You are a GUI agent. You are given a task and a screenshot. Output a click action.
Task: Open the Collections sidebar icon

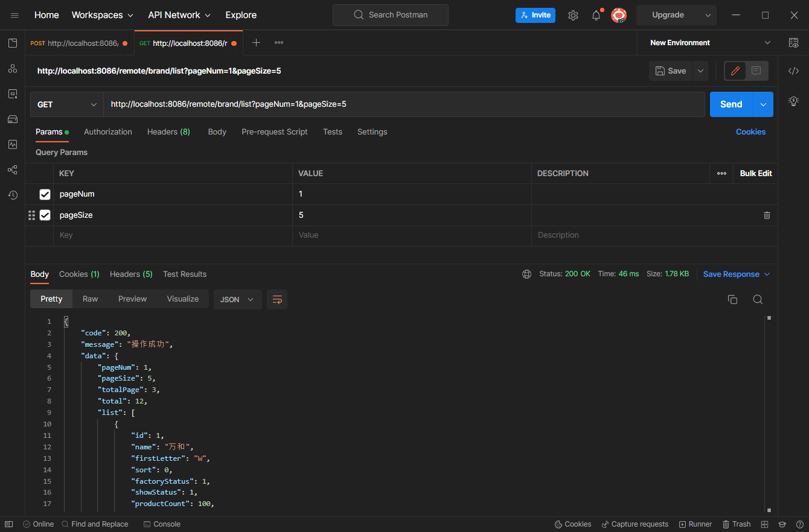(13, 43)
